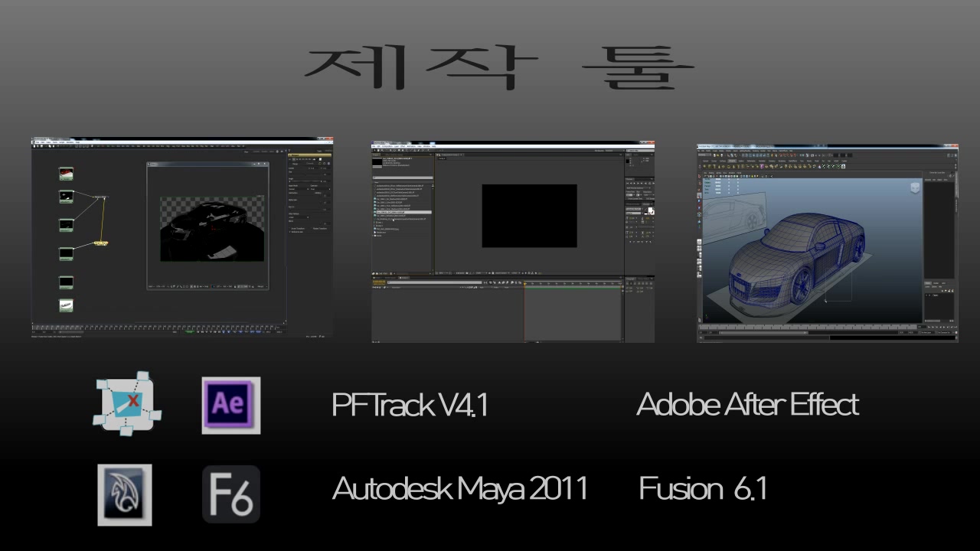Click the footage thumbnail in After Effects project panel

(377, 162)
